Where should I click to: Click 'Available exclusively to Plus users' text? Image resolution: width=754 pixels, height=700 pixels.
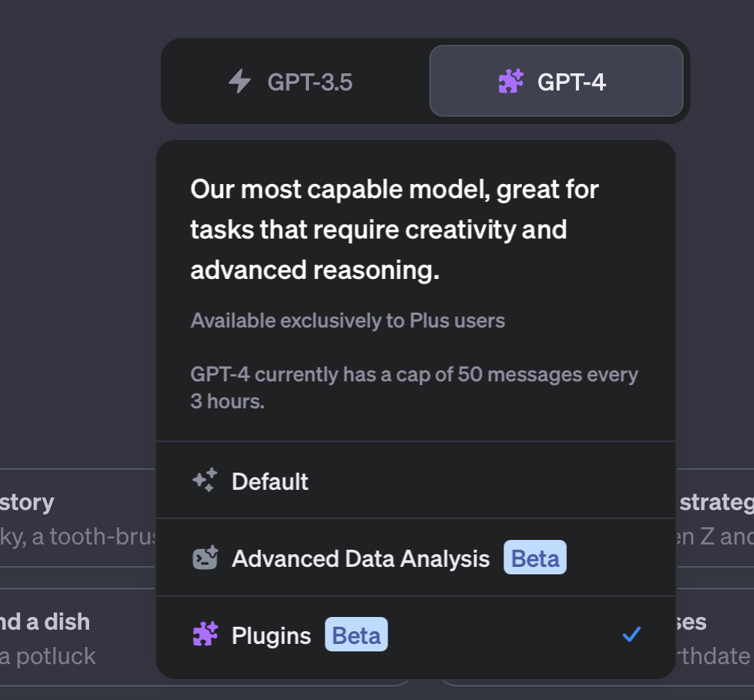pyautogui.click(x=348, y=321)
